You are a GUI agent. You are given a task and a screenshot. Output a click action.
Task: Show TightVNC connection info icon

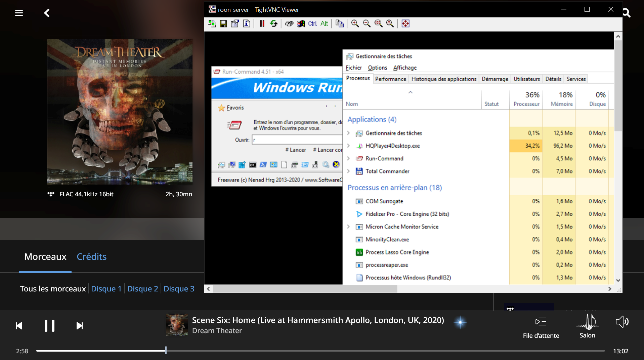[247, 24]
